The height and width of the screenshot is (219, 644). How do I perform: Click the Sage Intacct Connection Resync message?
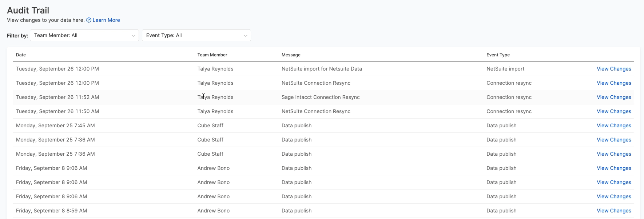(320, 97)
